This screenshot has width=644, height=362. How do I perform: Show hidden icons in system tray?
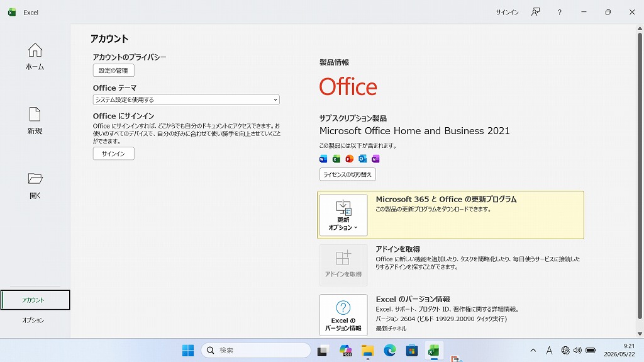(x=533, y=351)
